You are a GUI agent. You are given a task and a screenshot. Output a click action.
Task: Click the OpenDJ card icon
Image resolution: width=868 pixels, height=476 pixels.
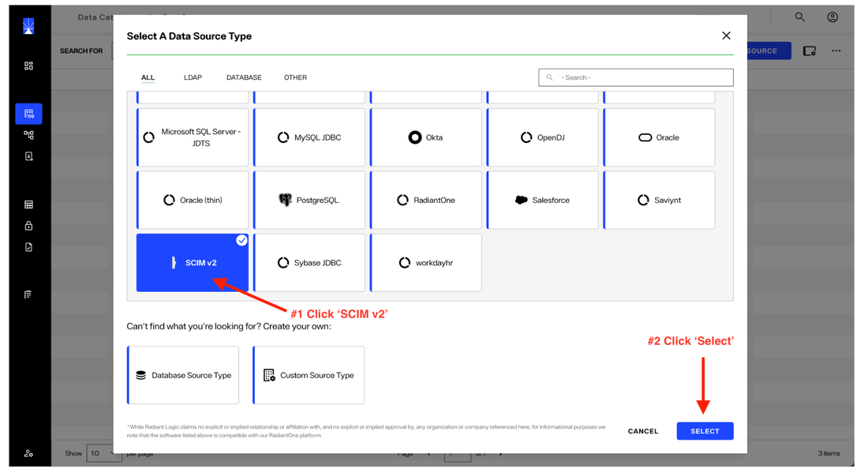click(x=526, y=137)
